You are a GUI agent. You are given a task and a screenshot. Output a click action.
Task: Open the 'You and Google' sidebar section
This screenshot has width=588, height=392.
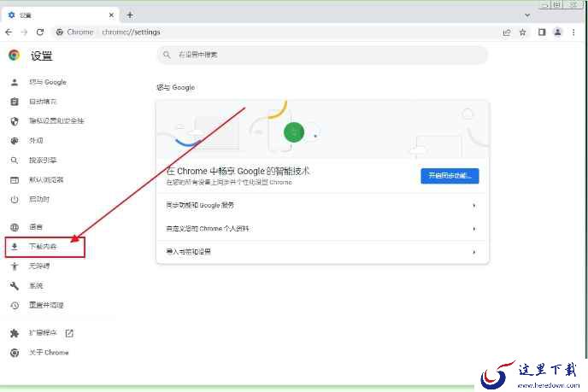48,82
